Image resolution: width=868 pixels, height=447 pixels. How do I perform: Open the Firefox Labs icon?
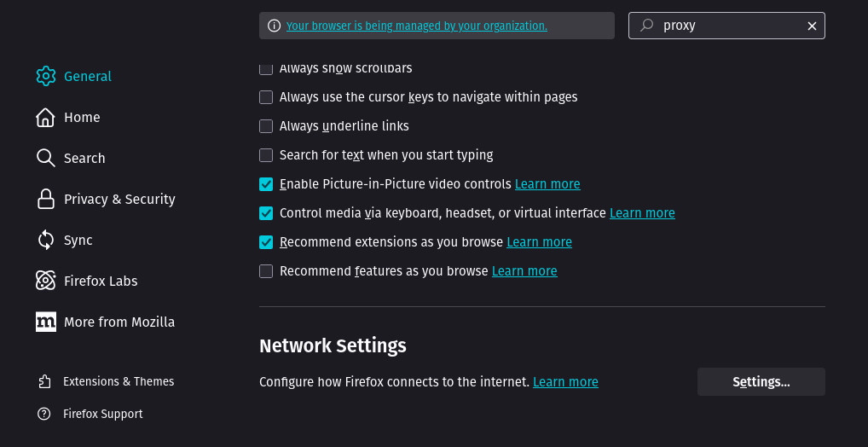coord(46,281)
